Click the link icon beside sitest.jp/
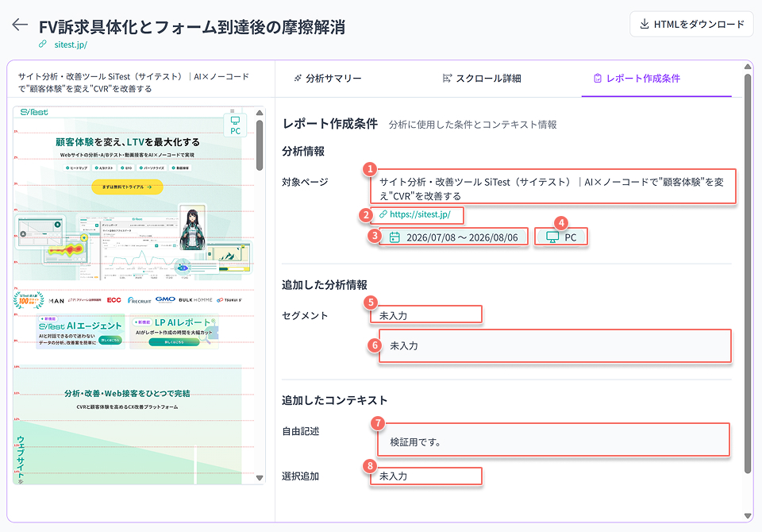 click(43, 44)
